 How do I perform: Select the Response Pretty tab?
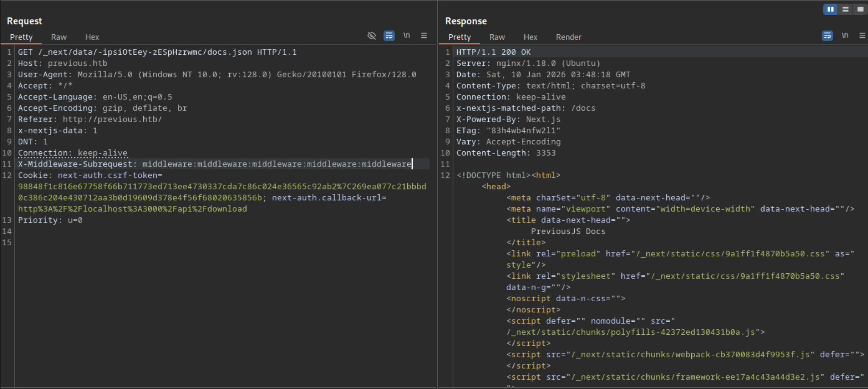pyautogui.click(x=459, y=37)
